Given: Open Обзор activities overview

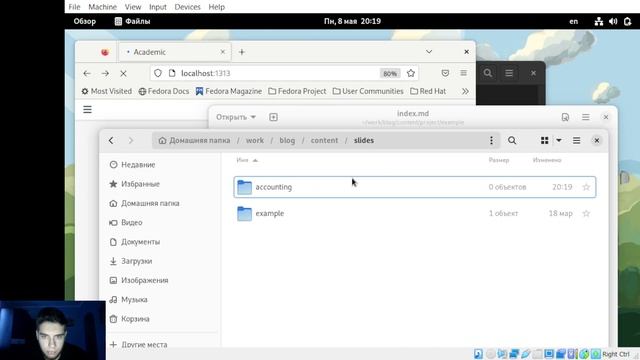Looking at the screenshot, I should pos(84,21).
